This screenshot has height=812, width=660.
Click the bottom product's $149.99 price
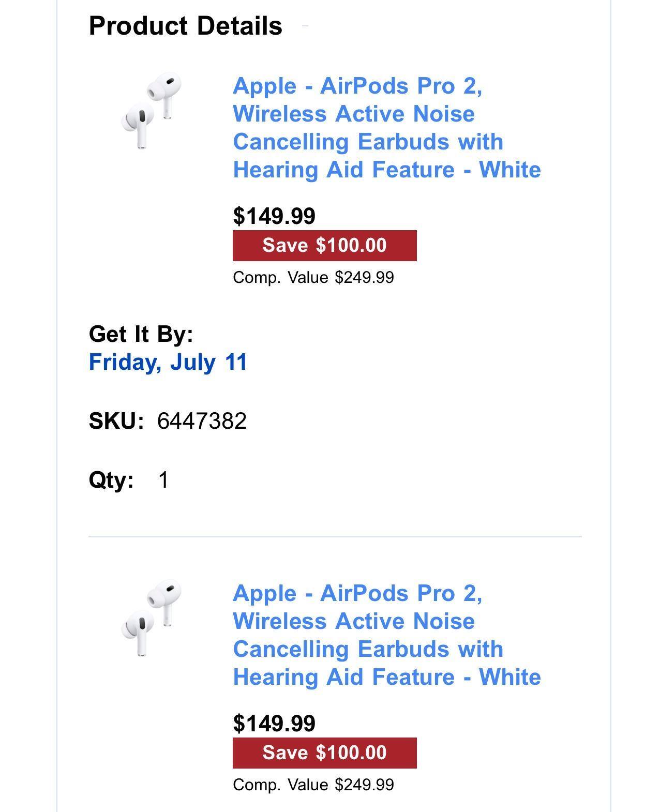[274, 724]
